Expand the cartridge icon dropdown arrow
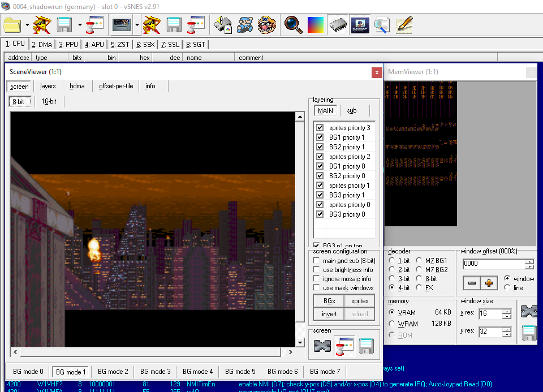Screen dimensions: 543x392 tap(137, 25)
